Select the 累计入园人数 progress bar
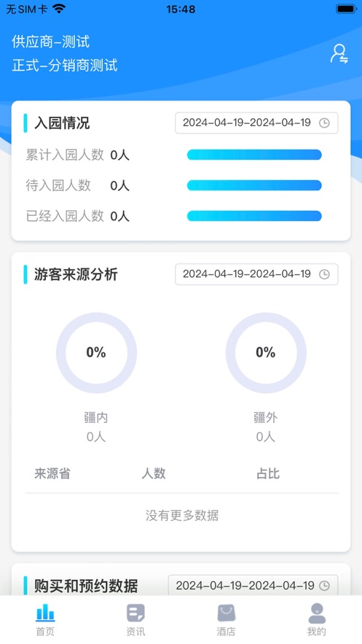362x644 pixels. [x=254, y=155]
